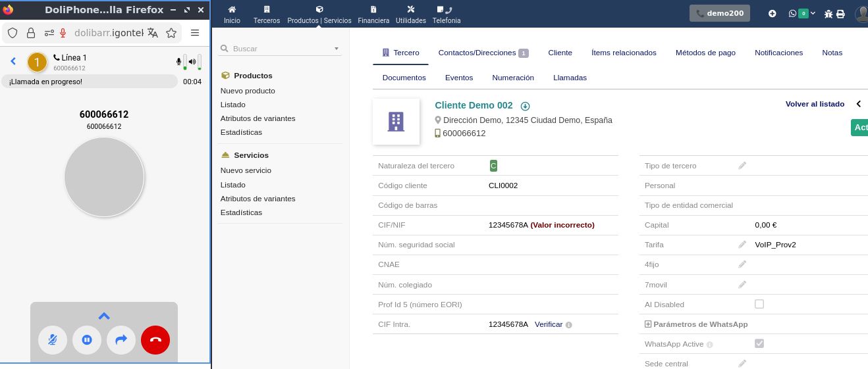Viewport: 868px width, 369px height.
Task: Open the WhatsApp icon in the top bar
Action: point(792,13)
